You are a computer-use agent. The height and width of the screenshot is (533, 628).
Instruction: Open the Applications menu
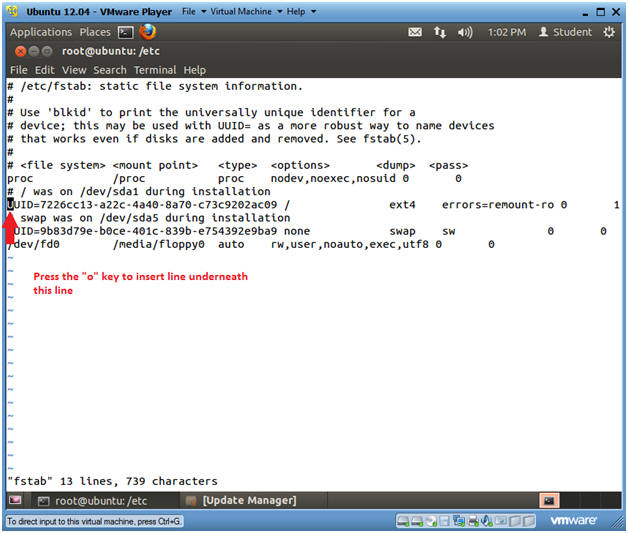[x=41, y=32]
